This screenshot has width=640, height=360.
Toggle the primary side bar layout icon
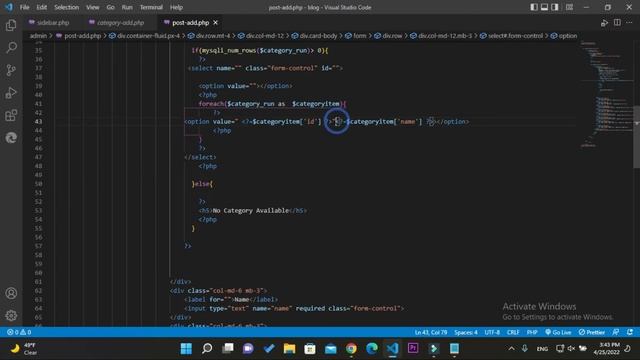(534, 7)
